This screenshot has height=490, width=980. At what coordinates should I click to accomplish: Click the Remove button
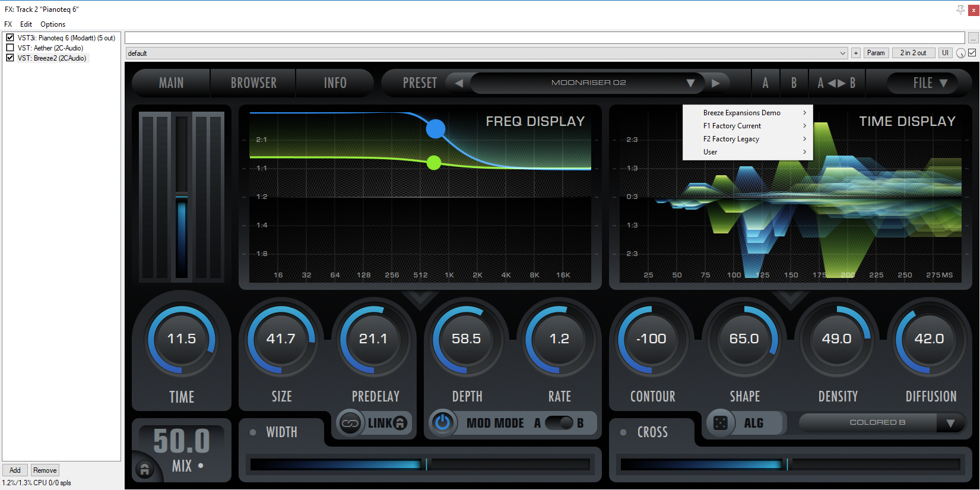click(x=45, y=470)
